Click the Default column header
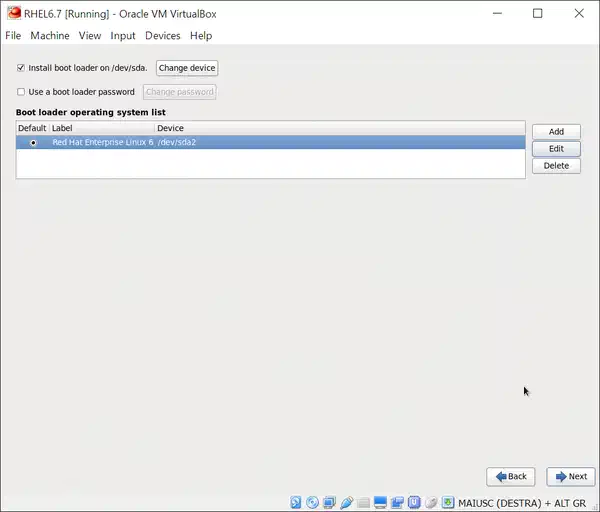The image size is (600, 512). click(x=32, y=128)
